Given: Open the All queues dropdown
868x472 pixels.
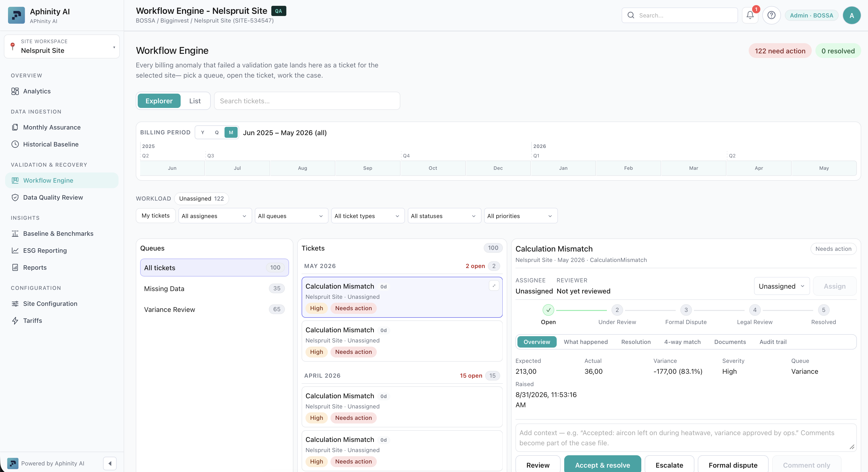Looking at the screenshot, I should click(x=291, y=216).
